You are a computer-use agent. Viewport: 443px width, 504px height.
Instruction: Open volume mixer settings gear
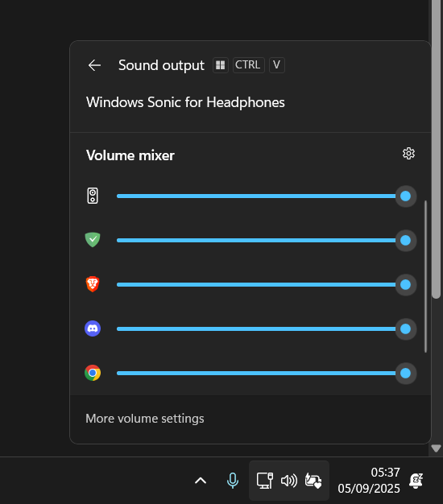(x=408, y=153)
